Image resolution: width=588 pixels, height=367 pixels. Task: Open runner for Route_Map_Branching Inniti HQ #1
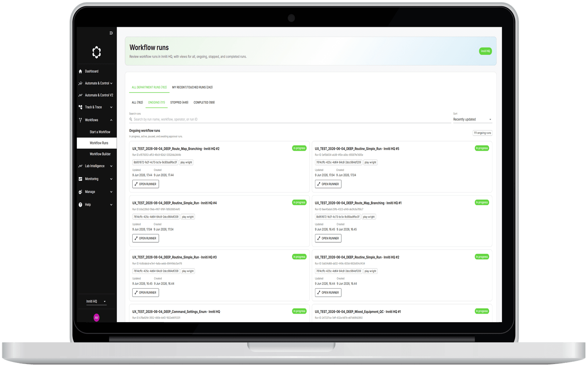coord(328,238)
